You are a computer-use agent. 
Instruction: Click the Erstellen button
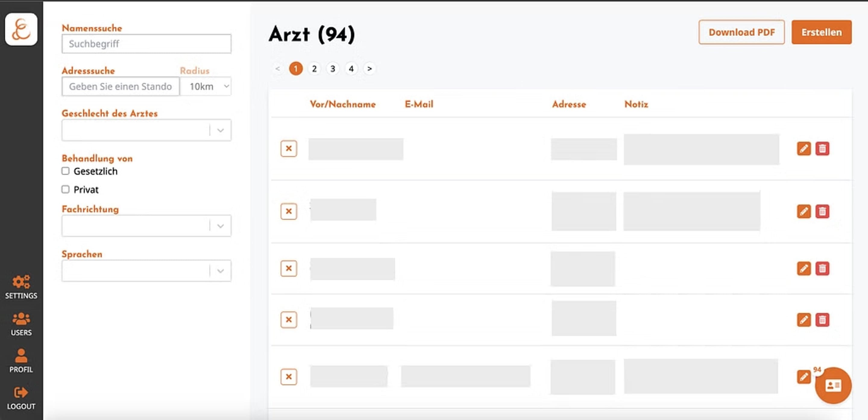(822, 32)
